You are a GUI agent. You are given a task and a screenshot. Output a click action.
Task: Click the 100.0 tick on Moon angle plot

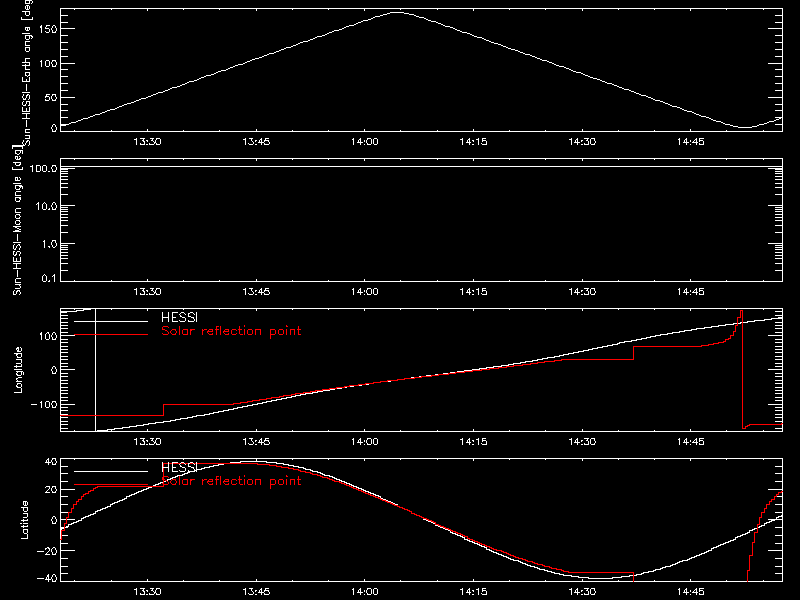43,168
